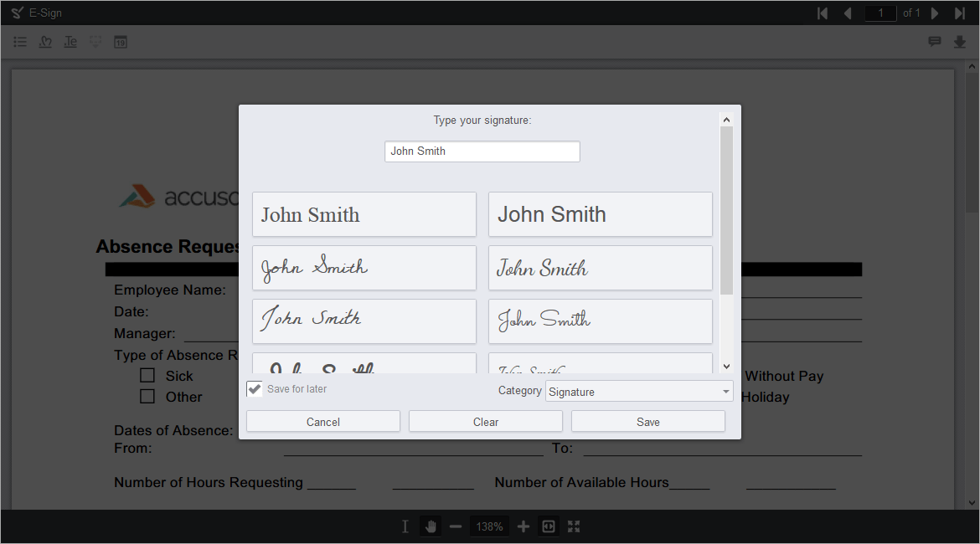Image resolution: width=980 pixels, height=544 pixels.
Task: Save the typed signature
Action: (647, 421)
